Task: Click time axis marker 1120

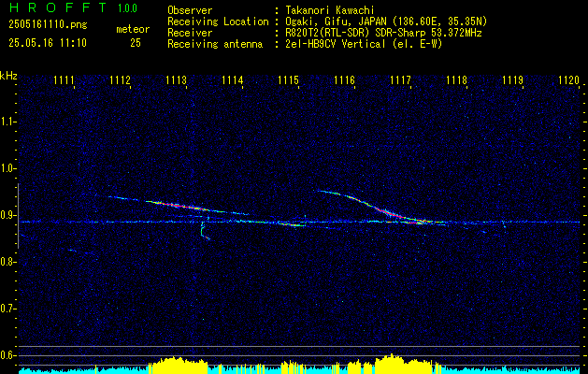Action: 569,80
